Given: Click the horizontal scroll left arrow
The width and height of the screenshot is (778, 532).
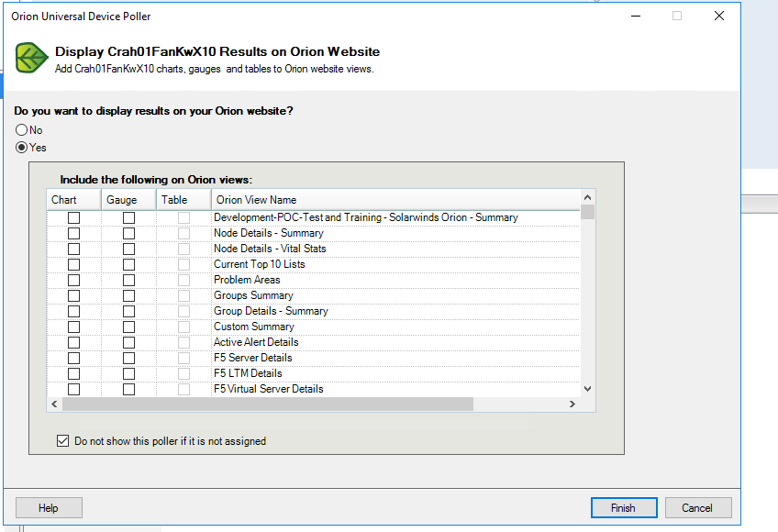Looking at the screenshot, I should coord(54,404).
